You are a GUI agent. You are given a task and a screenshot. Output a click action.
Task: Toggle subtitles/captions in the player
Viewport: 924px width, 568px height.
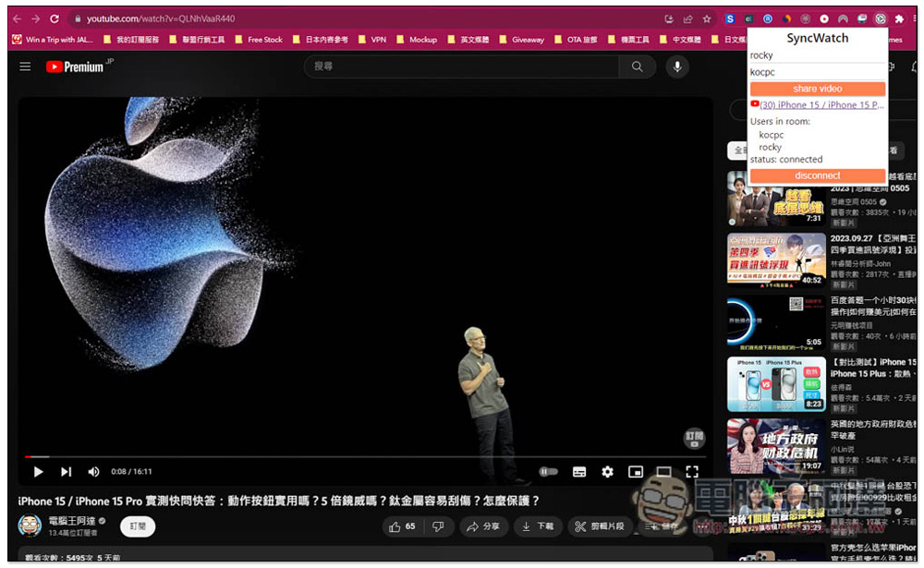click(x=579, y=472)
